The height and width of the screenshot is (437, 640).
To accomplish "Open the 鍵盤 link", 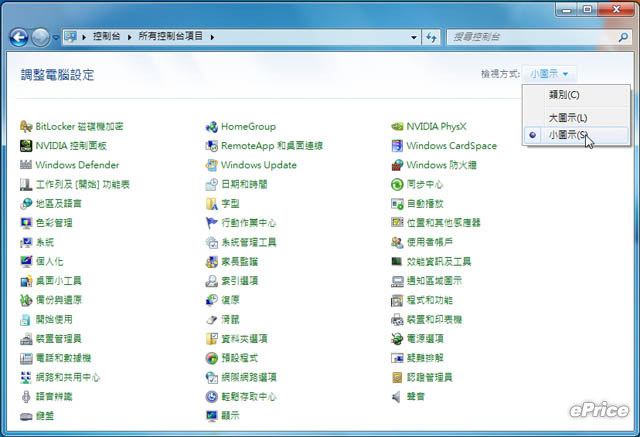I will coord(44,416).
